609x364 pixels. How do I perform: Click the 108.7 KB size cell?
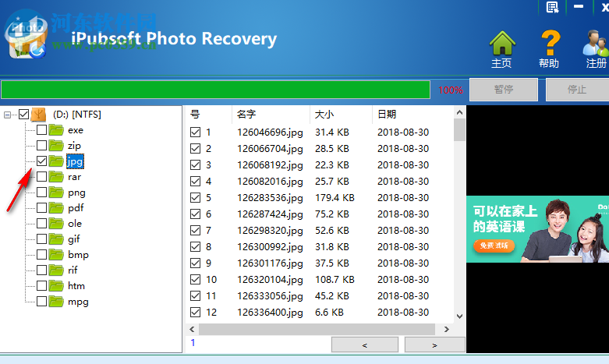tap(335, 279)
